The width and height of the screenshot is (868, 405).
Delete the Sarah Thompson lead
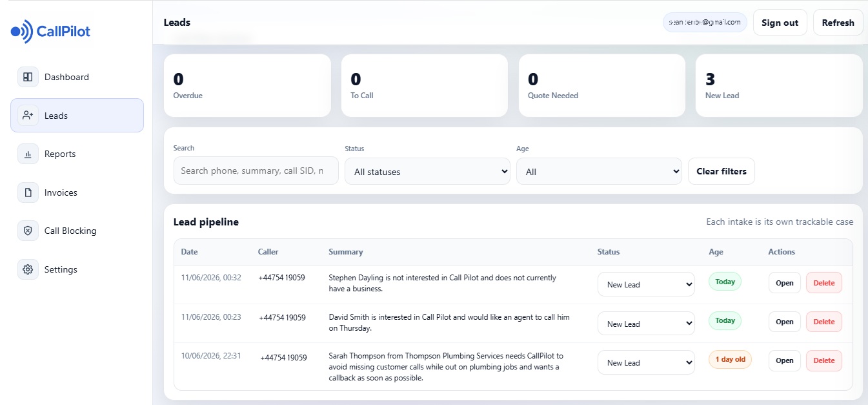click(824, 360)
